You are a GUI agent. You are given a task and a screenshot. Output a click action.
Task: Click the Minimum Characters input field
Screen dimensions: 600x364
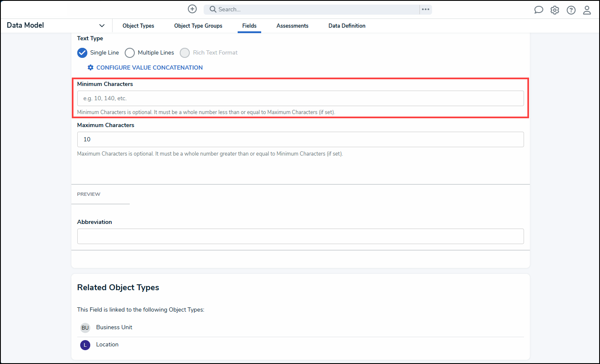(x=300, y=99)
